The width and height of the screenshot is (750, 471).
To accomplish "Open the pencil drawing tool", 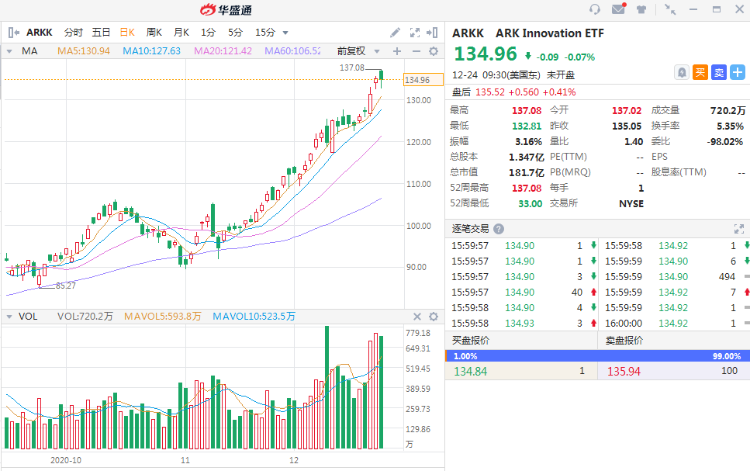I will pyautogui.click(x=395, y=33).
